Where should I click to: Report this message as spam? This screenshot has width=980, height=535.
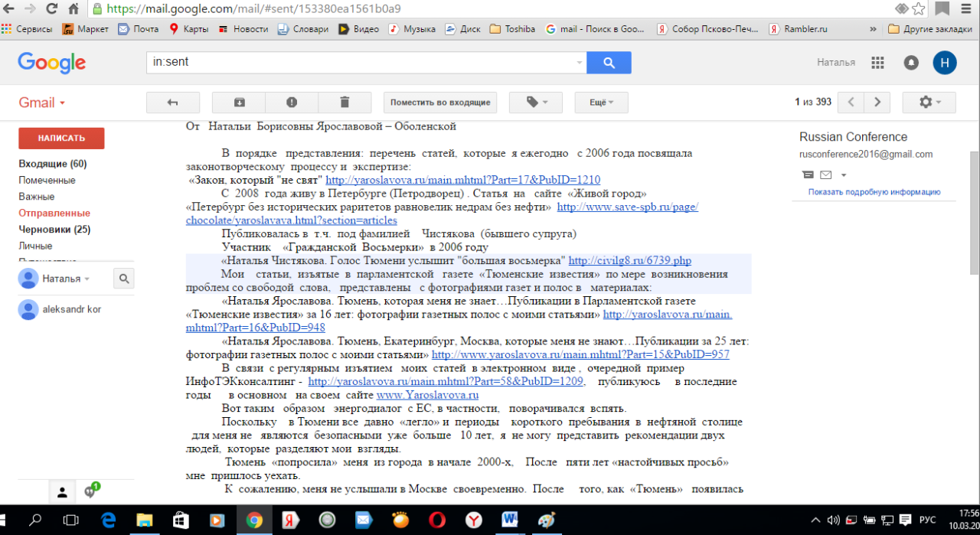pyautogui.click(x=292, y=103)
